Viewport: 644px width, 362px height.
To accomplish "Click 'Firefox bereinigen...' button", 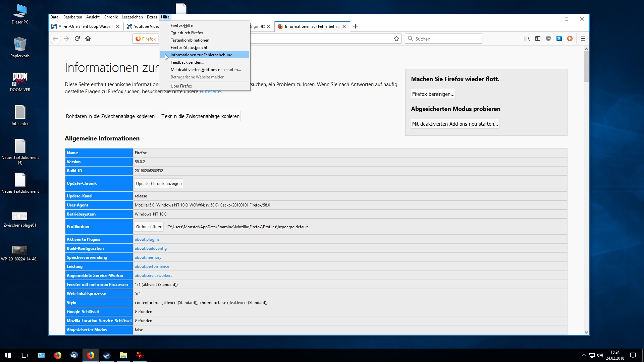I will (433, 94).
